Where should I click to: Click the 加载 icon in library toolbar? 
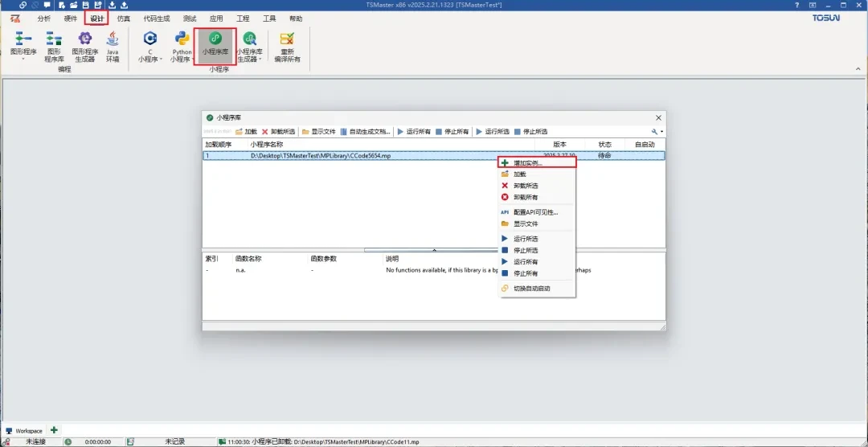(246, 132)
